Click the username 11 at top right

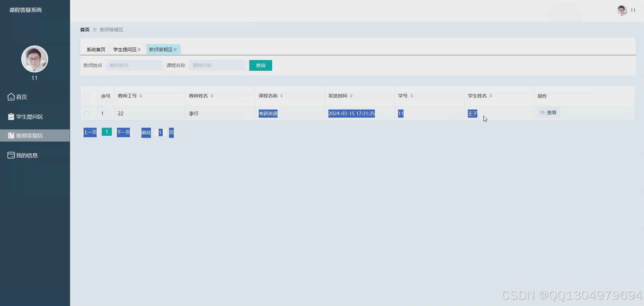click(633, 10)
